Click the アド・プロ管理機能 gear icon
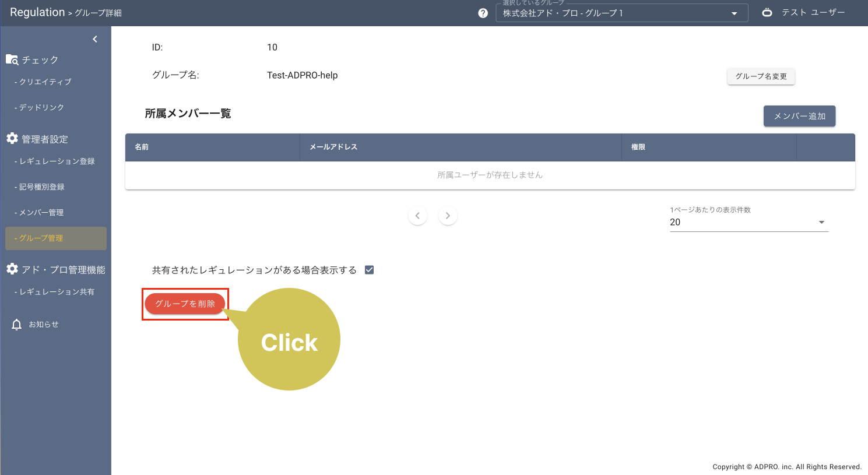The image size is (868, 475). 12,269
